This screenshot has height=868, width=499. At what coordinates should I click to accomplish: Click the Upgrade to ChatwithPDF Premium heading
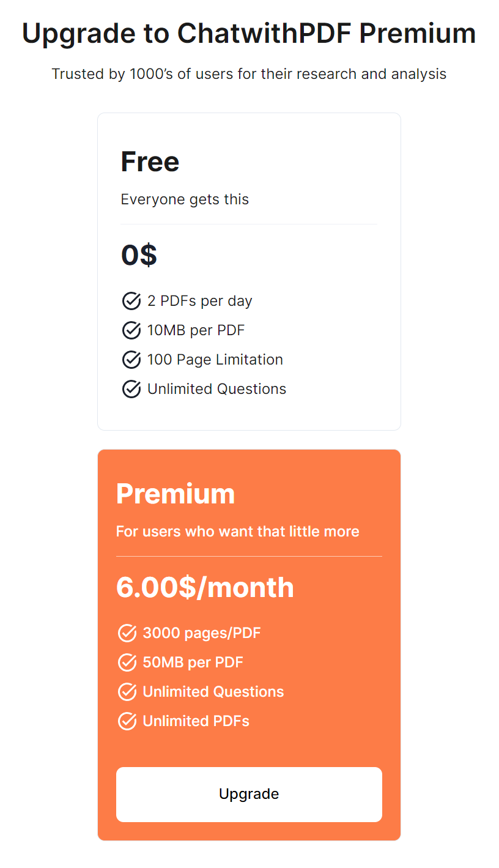tap(249, 33)
